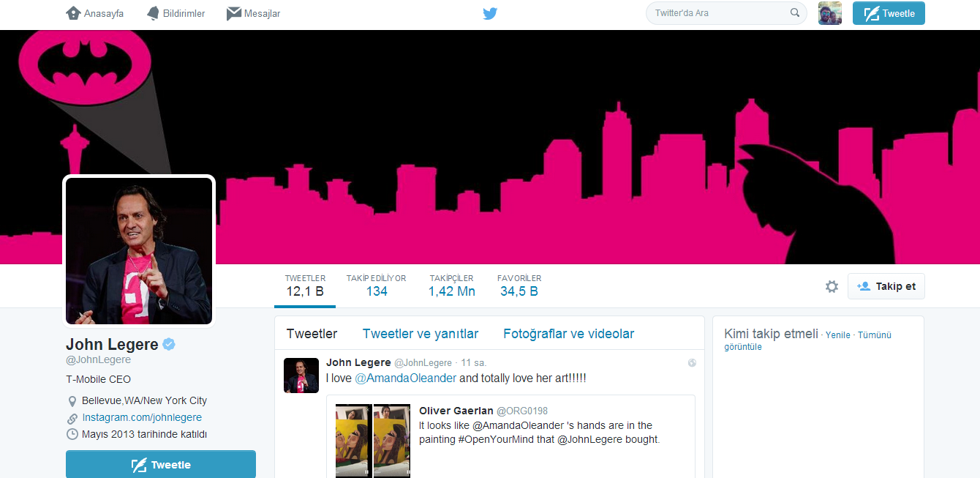Open TAKİP EDİLİYOR count 134
Screen dimensions: 980x478
point(377,286)
